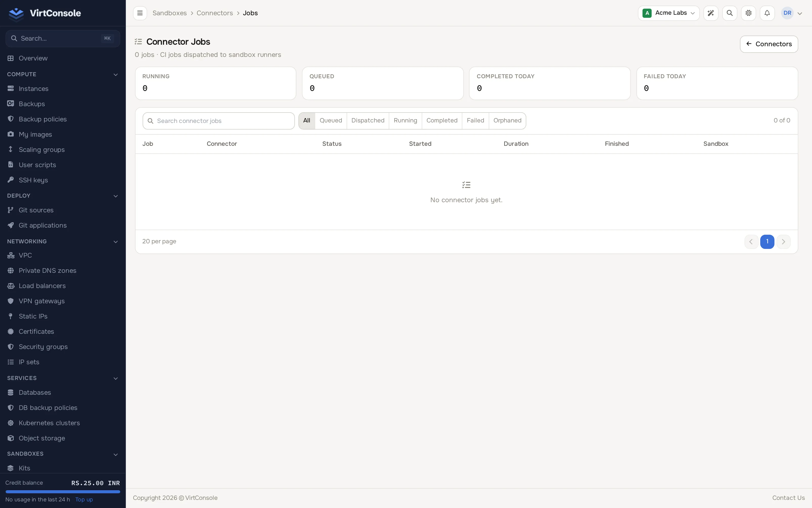812x508 pixels.
Task: Collapse the SANDBOXES section
Action: coord(63,454)
